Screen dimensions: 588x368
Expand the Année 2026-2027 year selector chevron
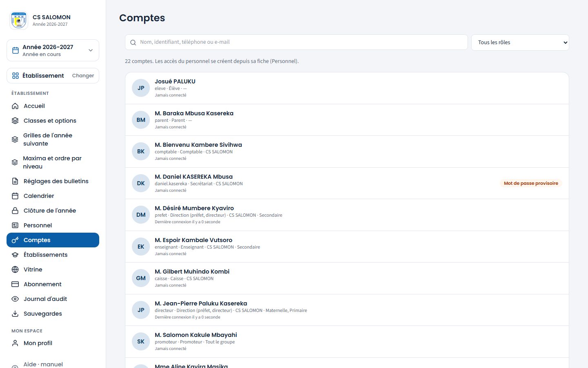pyautogui.click(x=91, y=50)
